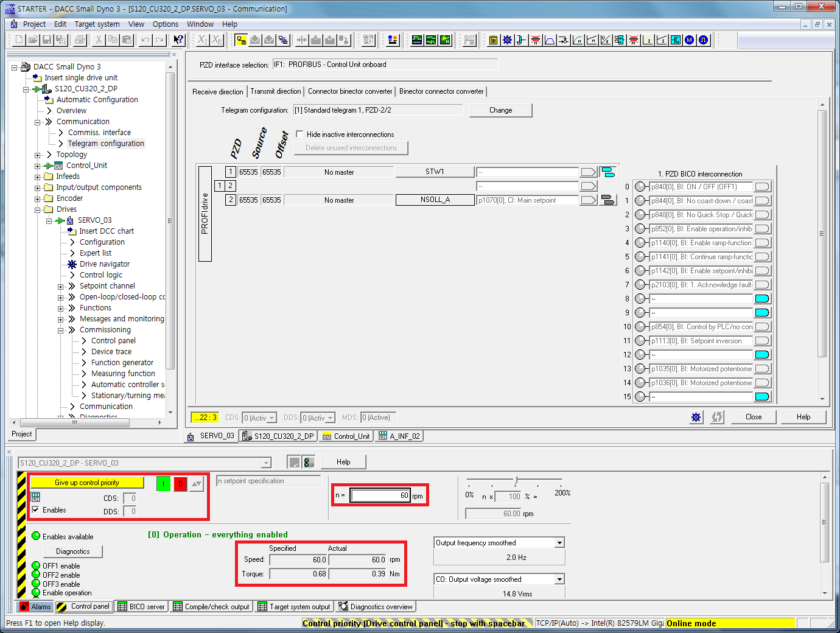Select Drive navigator in project tree

[x=105, y=264]
